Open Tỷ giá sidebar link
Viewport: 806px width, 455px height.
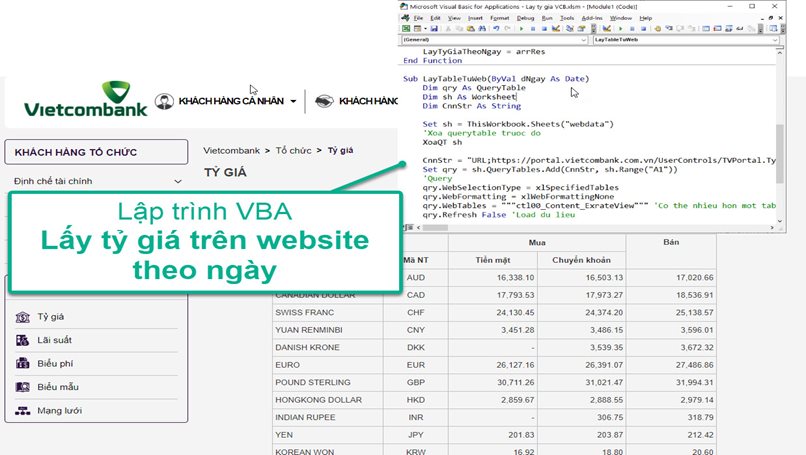pyautogui.click(x=50, y=317)
